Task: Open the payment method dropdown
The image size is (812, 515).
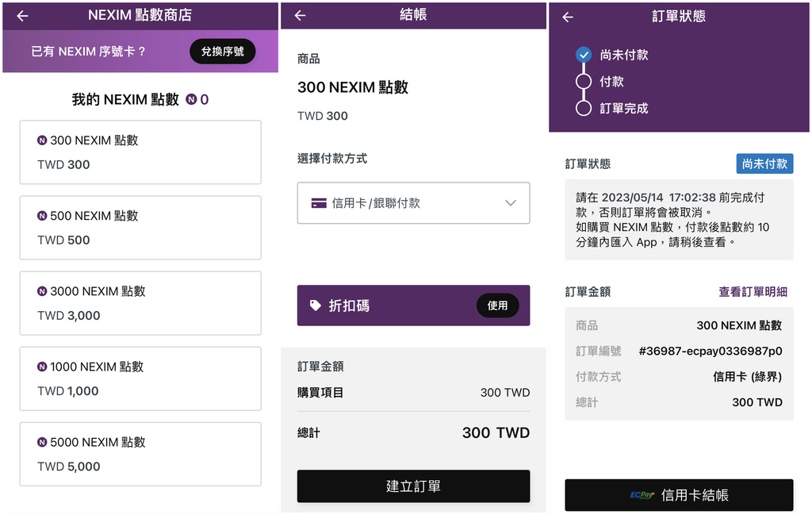Action: click(412, 203)
